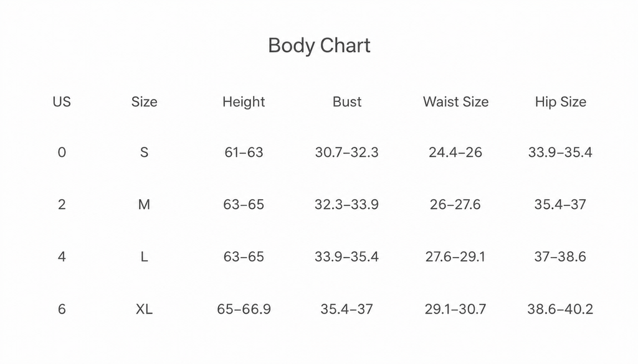638x364 pixels.
Task: Click the US size 6 cell
Action: pyautogui.click(x=62, y=309)
